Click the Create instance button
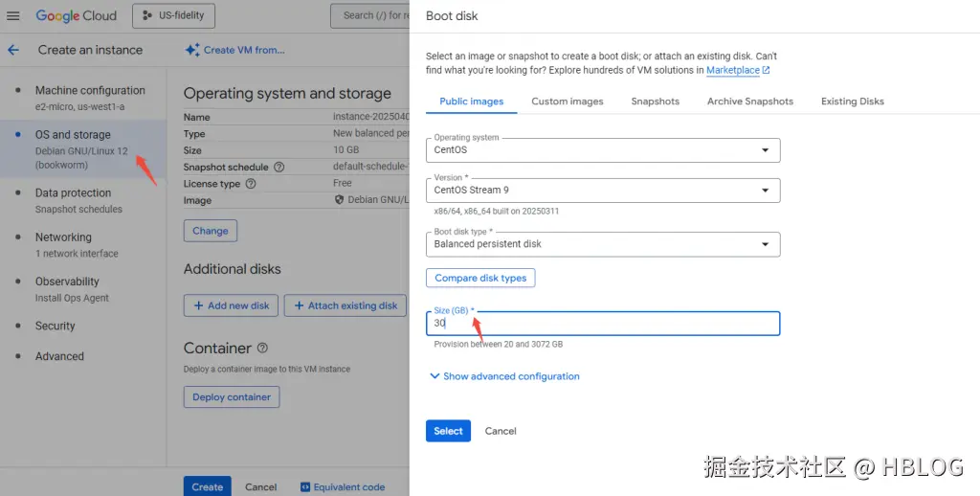 point(208,486)
